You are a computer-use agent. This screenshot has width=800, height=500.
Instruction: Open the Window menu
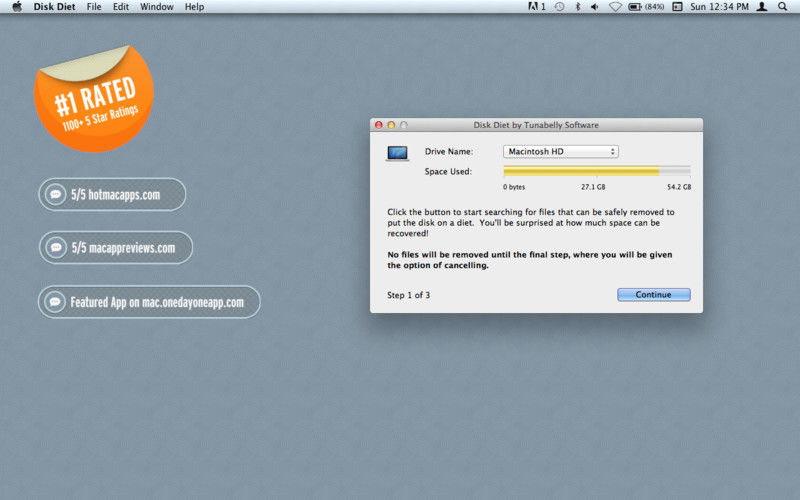coord(157,7)
